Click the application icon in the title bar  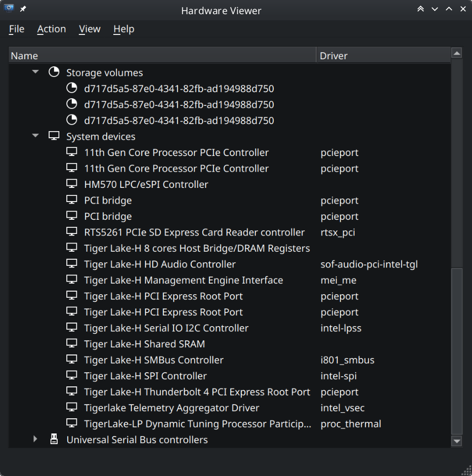pos(8,9)
